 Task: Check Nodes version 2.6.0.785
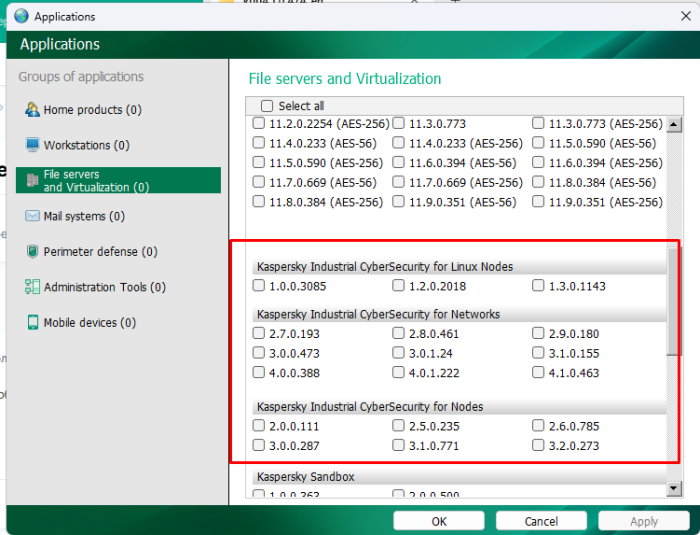click(538, 426)
